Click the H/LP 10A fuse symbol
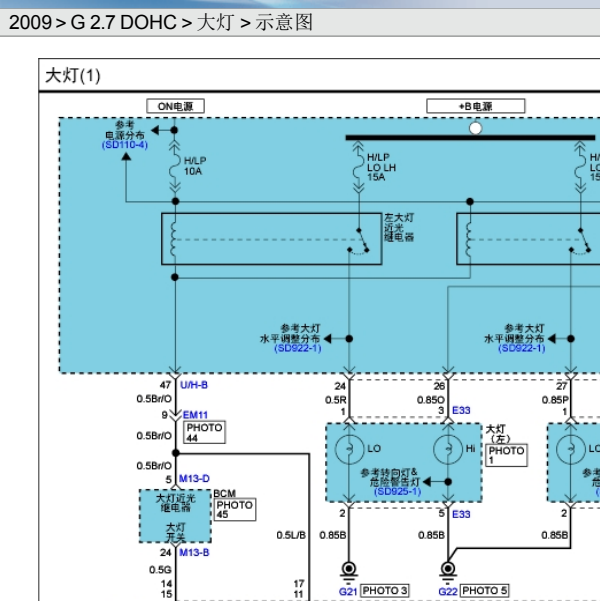This screenshot has width=600, height=601. click(x=175, y=166)
